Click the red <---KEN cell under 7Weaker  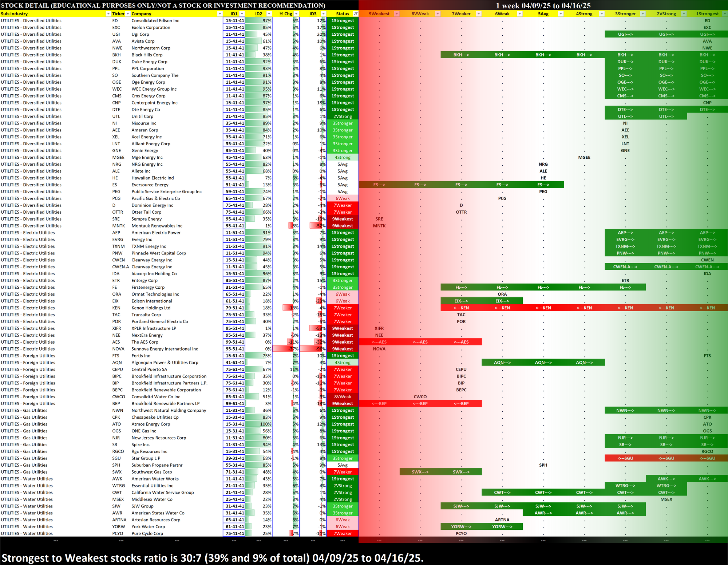point(461,308)
